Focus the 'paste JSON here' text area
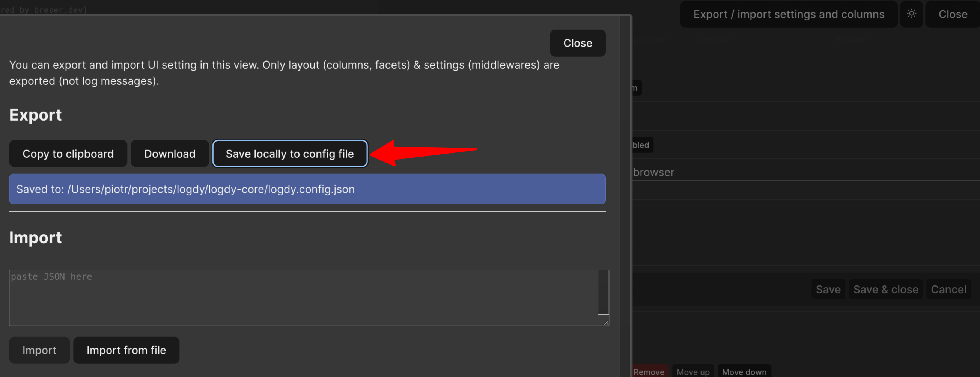980x377 pixels. pos(303,297)
